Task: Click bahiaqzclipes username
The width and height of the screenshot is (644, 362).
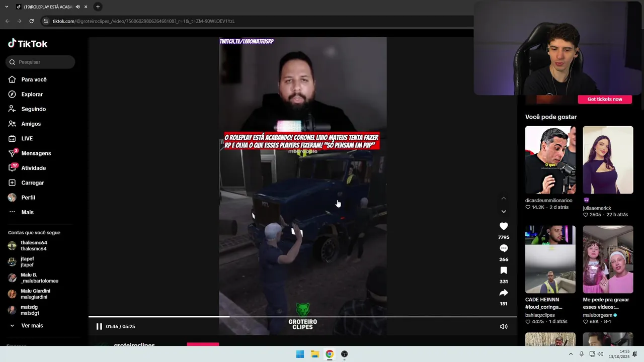Action: pos(540,315)
